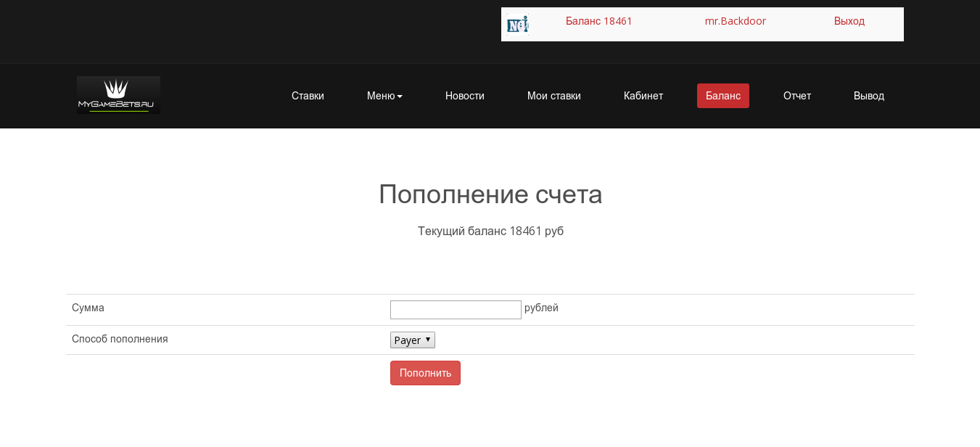Click the Сумма label
Viewport: 980px width, 447px height.
click(x=88, y=308)
